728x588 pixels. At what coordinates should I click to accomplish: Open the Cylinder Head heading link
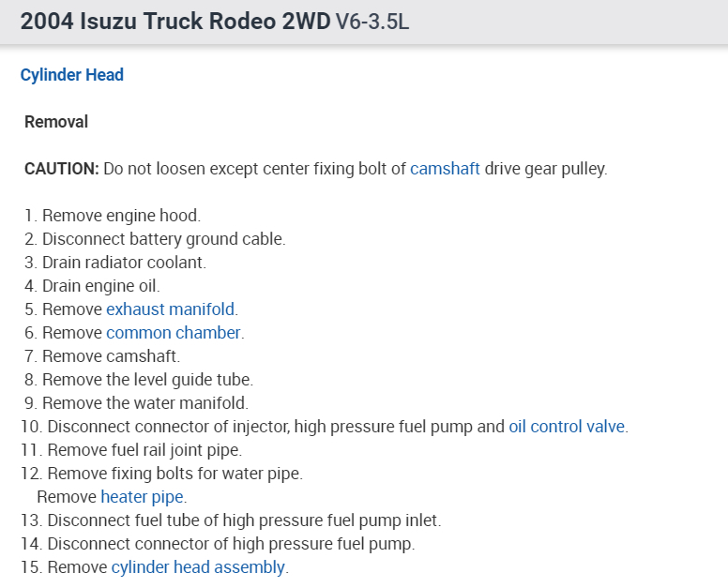coord(72,75)
